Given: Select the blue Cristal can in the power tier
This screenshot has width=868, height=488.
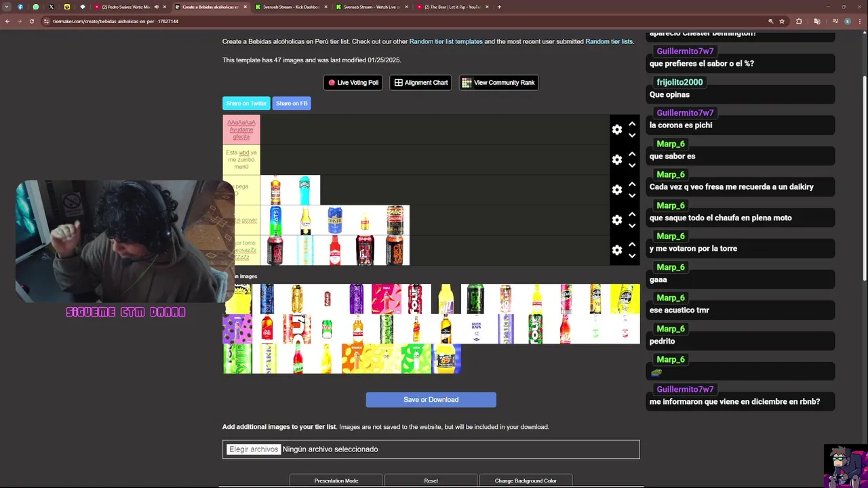Looking at the screenshot, I should pyautogui.click(x=335, y=220).
